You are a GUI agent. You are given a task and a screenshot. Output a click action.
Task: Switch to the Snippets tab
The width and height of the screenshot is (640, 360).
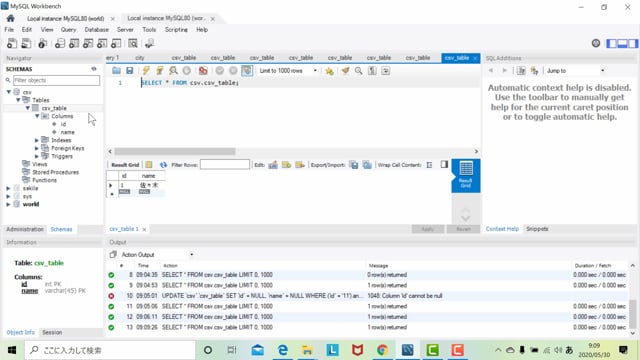coord(537,229)
